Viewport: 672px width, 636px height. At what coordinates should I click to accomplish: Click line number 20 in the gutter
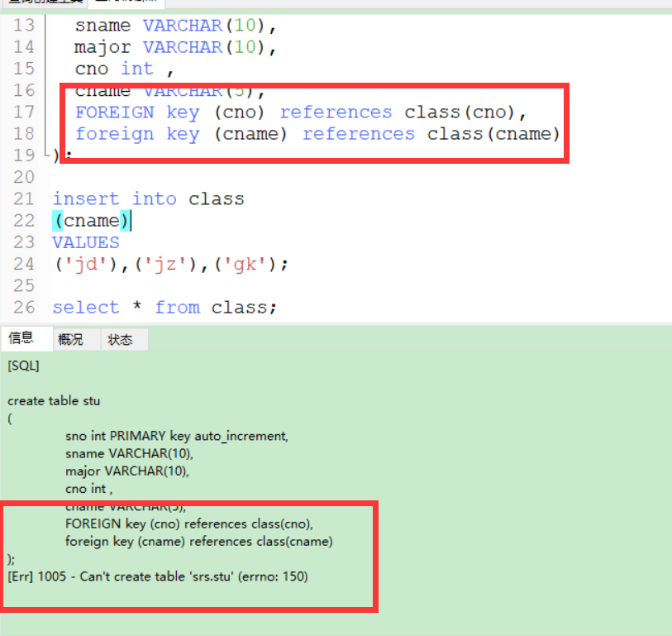[22, 177]
